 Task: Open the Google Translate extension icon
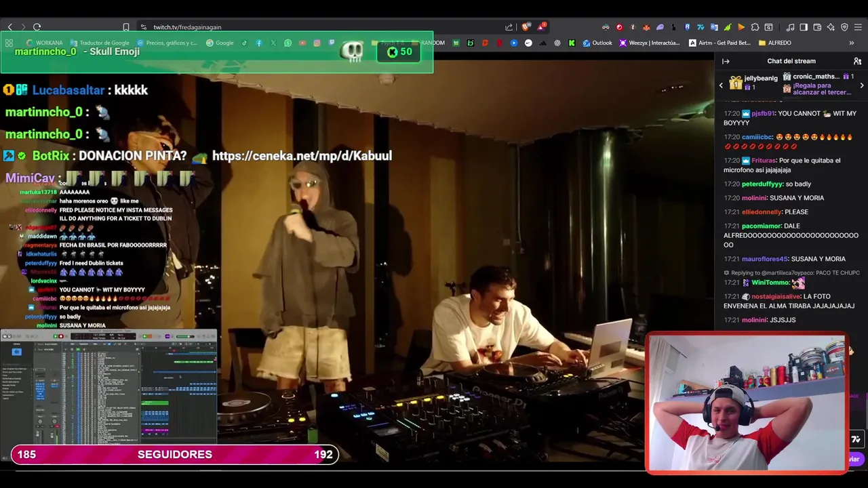[x=714, y=27]
